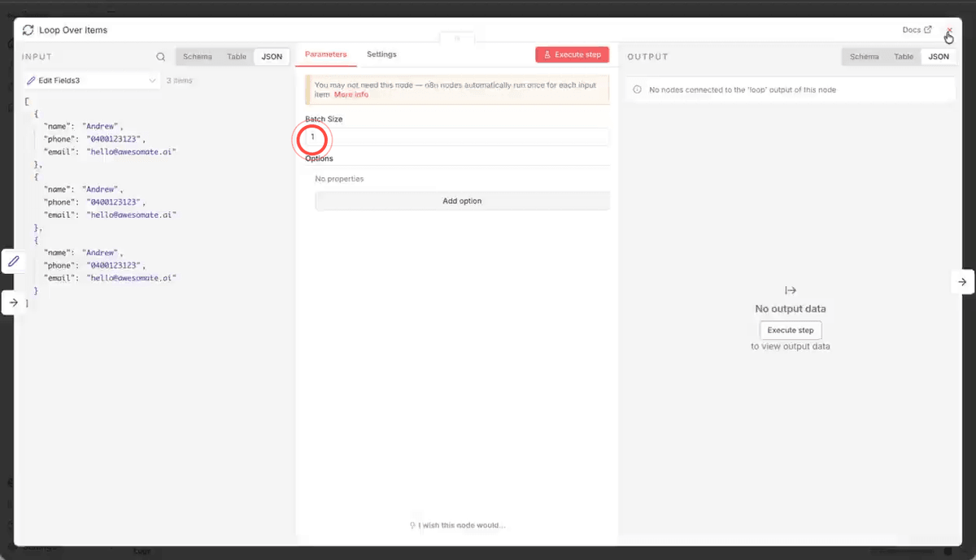
Task: Switch INPUT view to Table
Action: pos(236,56)
